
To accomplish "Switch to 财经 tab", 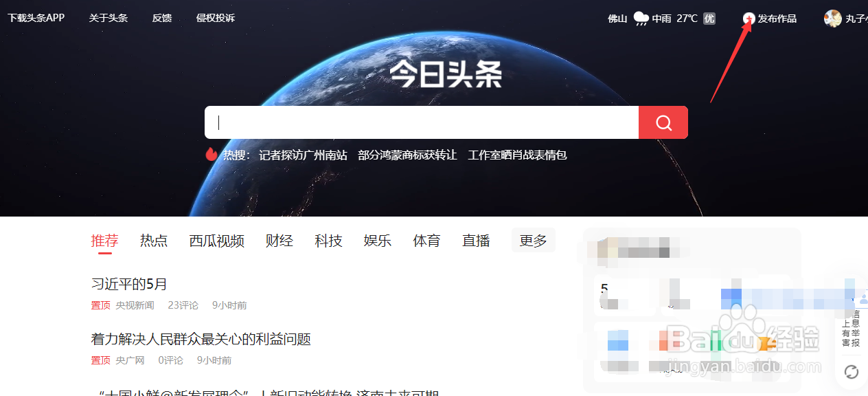I will pos(279,241).
